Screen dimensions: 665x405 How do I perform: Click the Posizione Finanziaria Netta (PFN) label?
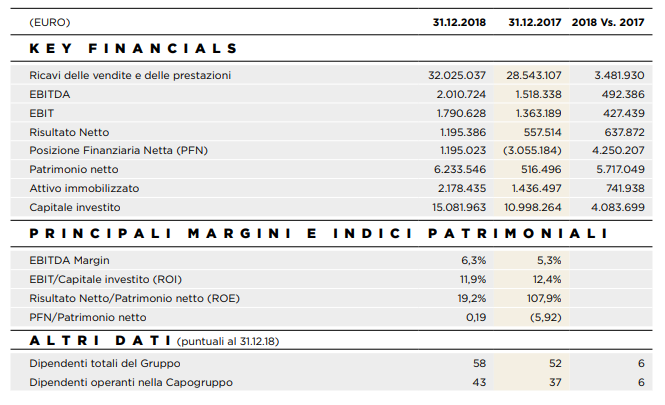pos(120,150)
